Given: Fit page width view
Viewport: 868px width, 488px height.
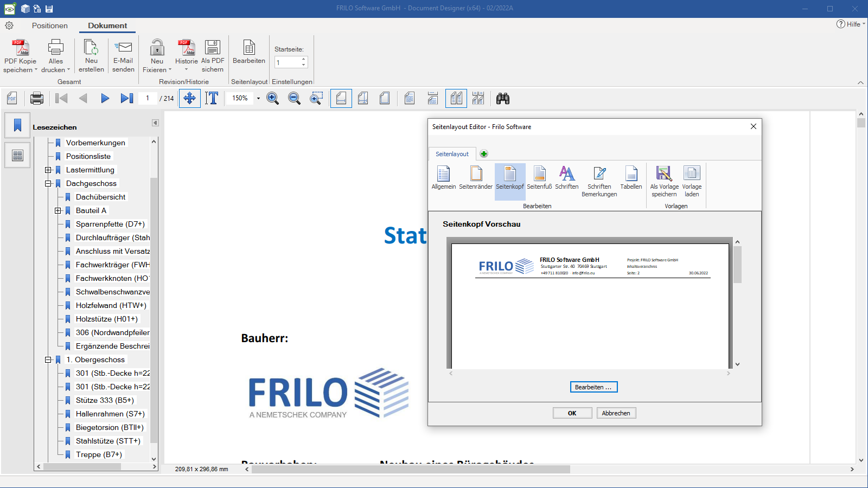Looking at the screenshot, I should (x=341, y=98).
